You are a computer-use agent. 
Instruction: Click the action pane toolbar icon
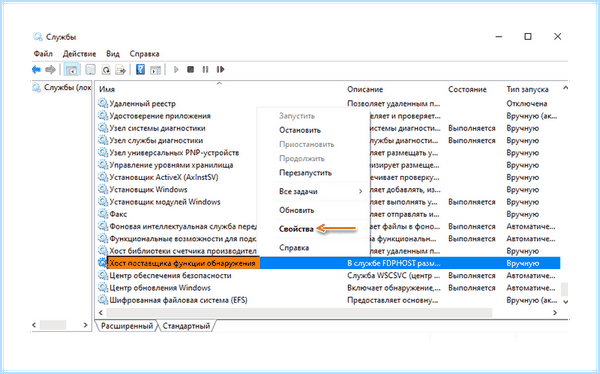pyautogui.click(x=155, y=70)
